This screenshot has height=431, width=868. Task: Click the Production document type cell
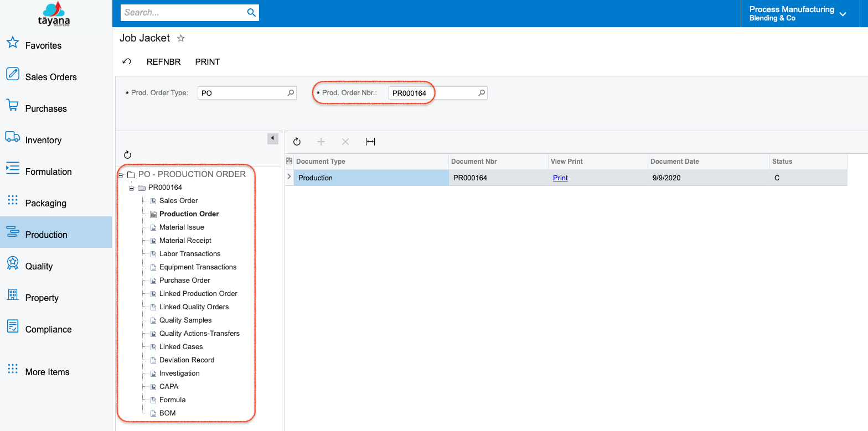(371, 178)
